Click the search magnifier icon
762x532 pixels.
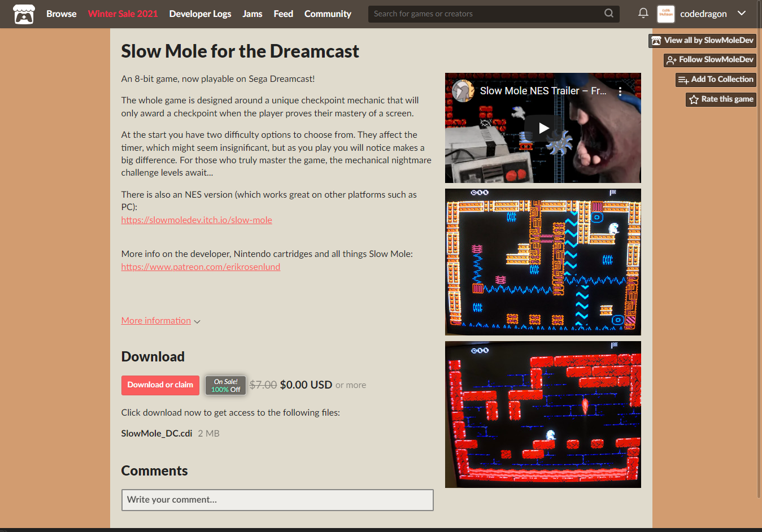(x=609, y=14)
